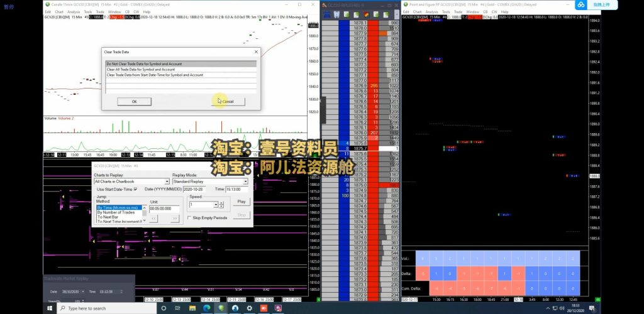Viewport: 644px width, 314px height.
Task: Expand the Replay Mode dropdown
Action: 245,181
